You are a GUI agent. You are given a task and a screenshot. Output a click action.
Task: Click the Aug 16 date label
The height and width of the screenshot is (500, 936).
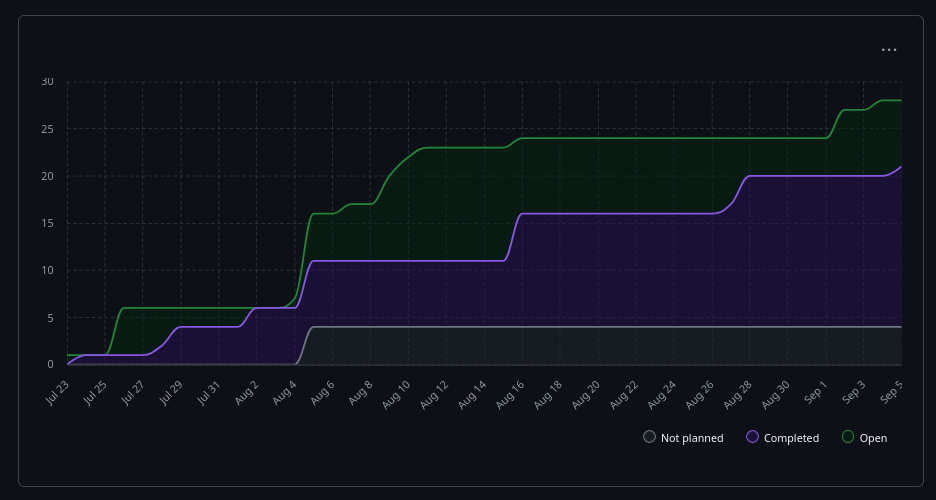click(511, 392)
